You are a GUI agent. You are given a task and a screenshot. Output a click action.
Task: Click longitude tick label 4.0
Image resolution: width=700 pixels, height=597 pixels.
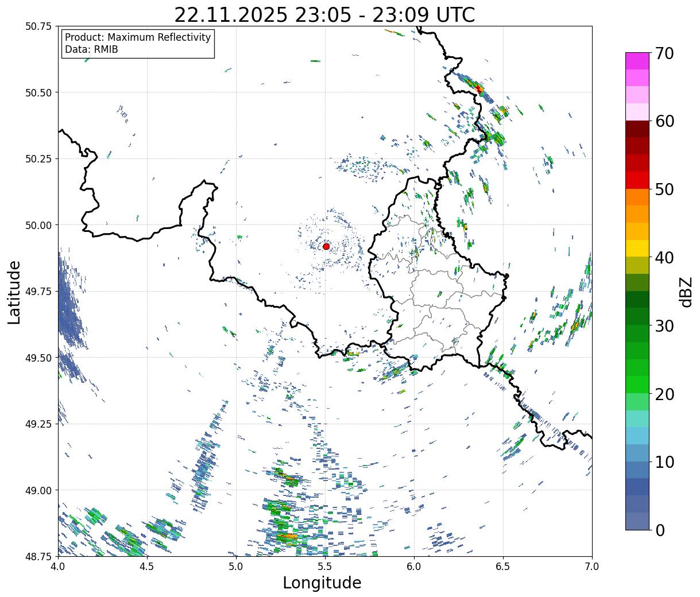pyautogui.click(x=58, y=567)
